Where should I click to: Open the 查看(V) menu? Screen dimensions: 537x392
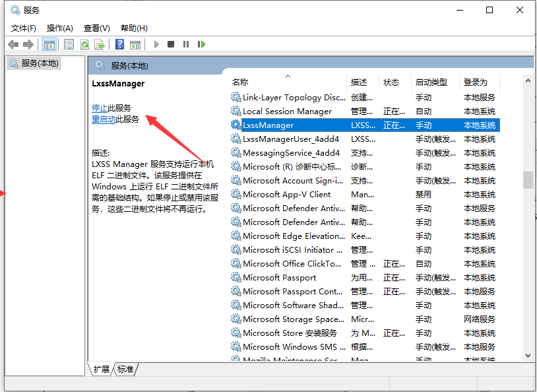point(97,28)
